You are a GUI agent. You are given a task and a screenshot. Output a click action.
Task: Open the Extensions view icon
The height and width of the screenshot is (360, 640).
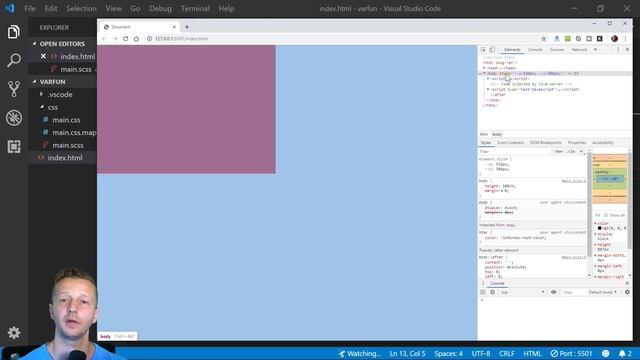[13, 147]
